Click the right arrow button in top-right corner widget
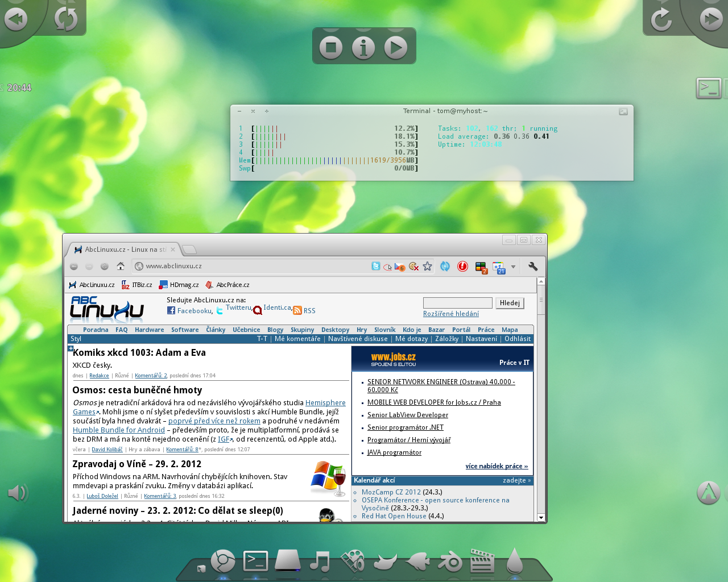The width and height of the screenshot is (728, 582). click(x=711, y=19)
